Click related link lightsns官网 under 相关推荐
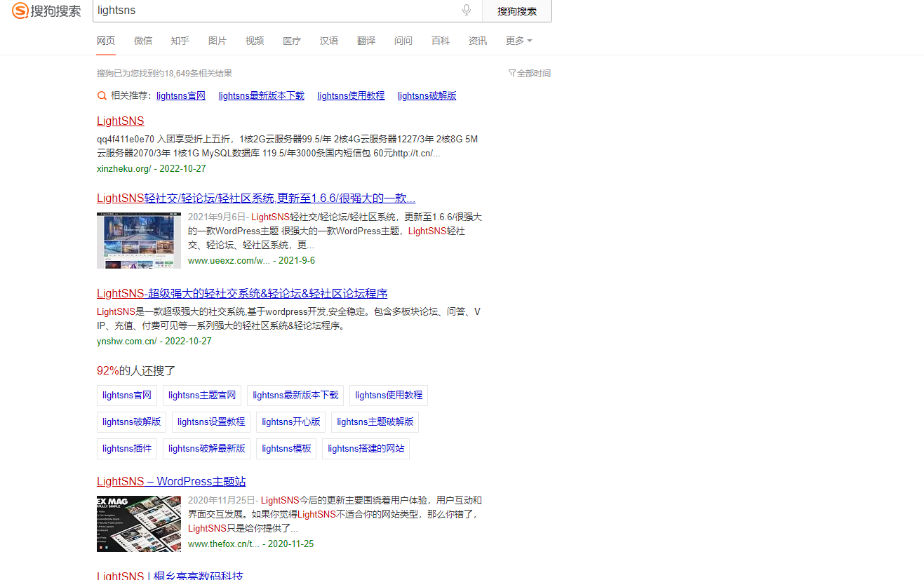 point(181,95)
